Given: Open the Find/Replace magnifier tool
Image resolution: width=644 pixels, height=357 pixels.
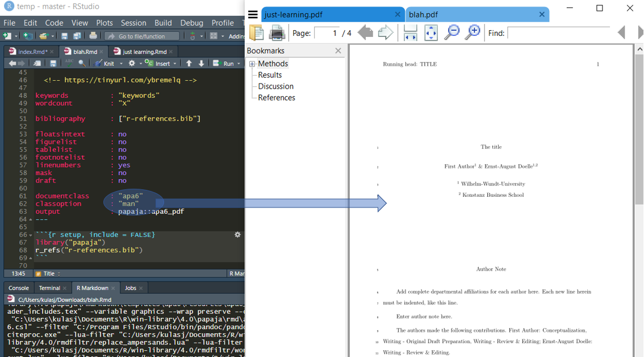Looking at the screenshot, I should tap(82, 63).
